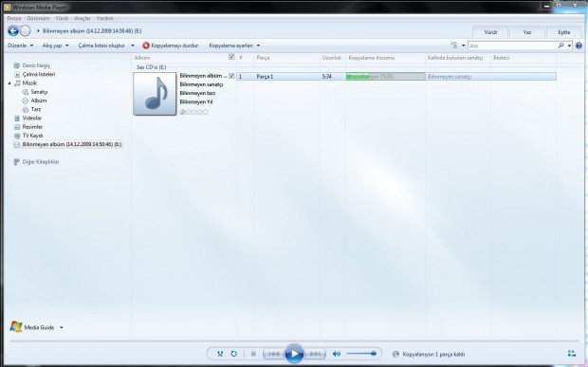Screen dimensions: 588x367
Task: Start playback with the round Play button
Action: click(x=294, y=353)
